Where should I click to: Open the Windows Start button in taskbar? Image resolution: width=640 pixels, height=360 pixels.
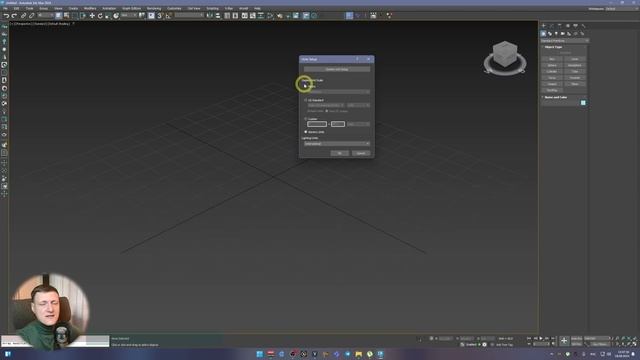pos(259,354)
